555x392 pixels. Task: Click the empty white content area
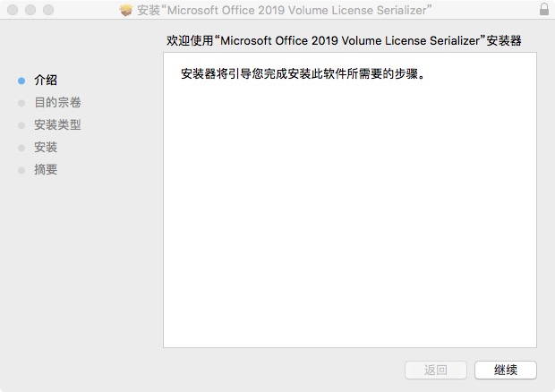click(350, 212)
